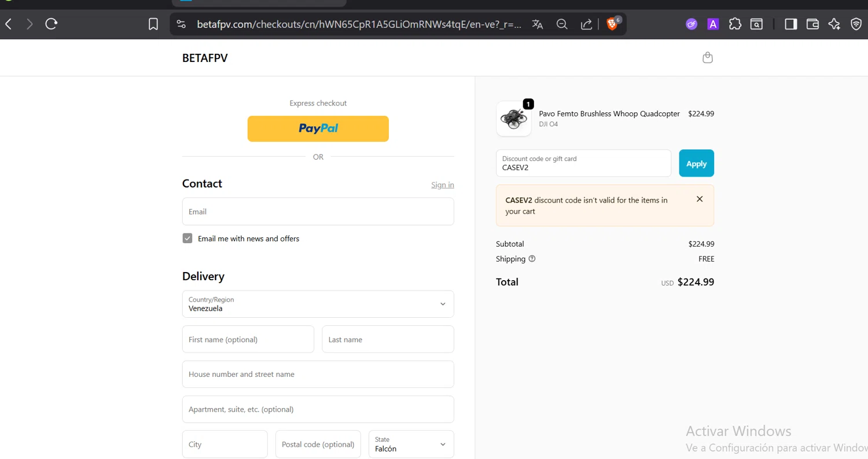868x459 pixels.
Task: Click the Express checkout label
Action: pos(318,103)
